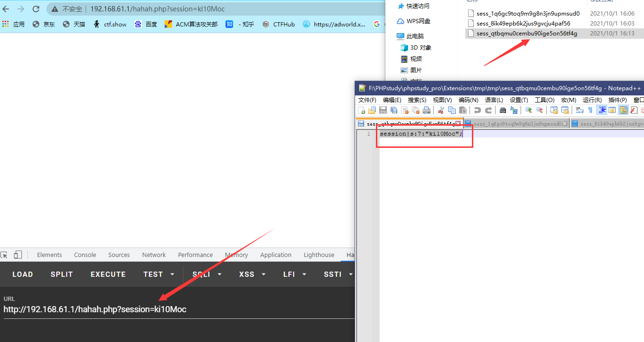Open file icon in Notepad++ toolbar

click(372, 110)
